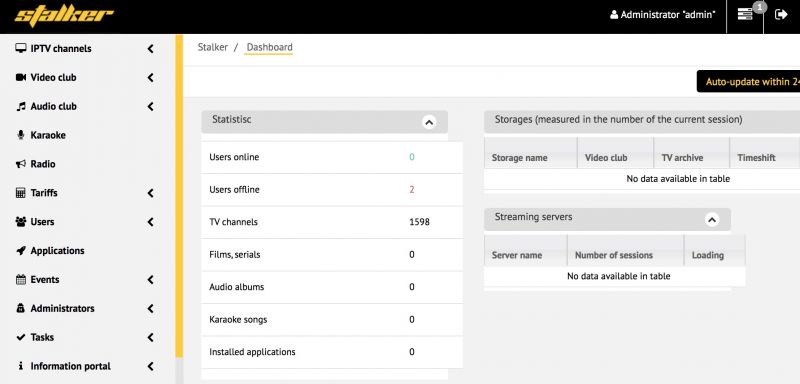This screenshot has height=384, width=800.
Task: Expand IPTV channels submenu arrow
Action: point(151,48)
